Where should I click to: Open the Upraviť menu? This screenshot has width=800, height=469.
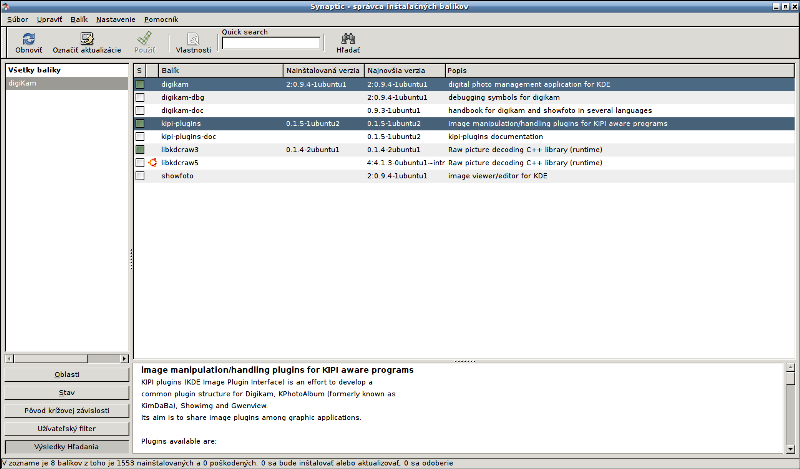(49, 19)
